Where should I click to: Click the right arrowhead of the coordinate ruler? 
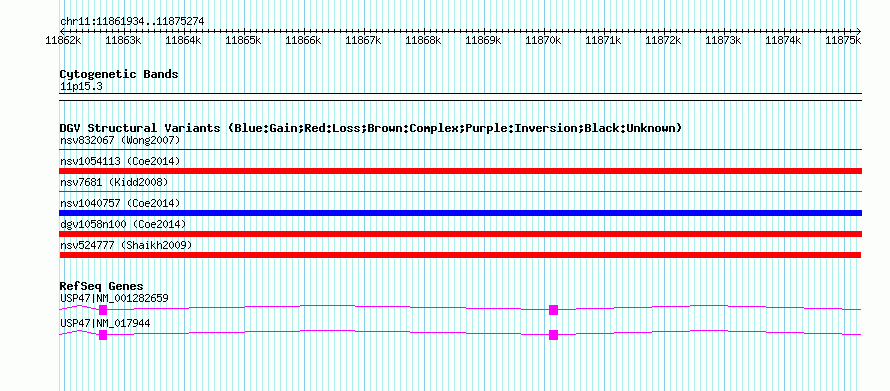[859, 31]
